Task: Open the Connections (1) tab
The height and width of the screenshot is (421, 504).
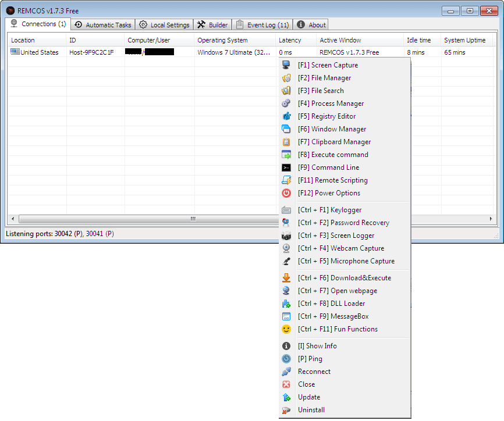Action: (38, 24)
